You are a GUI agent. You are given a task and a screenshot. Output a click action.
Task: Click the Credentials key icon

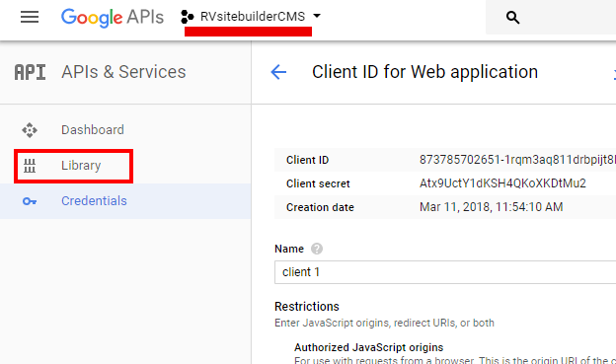pos(30,201)
